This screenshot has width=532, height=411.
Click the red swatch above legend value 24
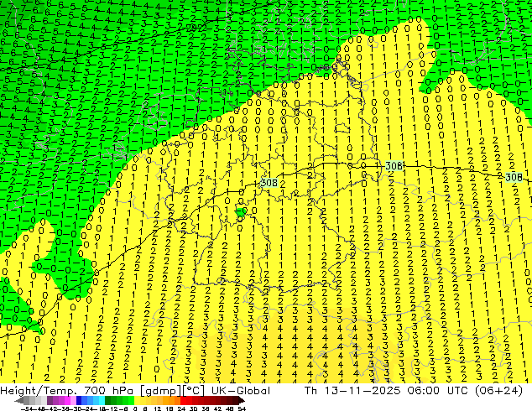point(183,401)
